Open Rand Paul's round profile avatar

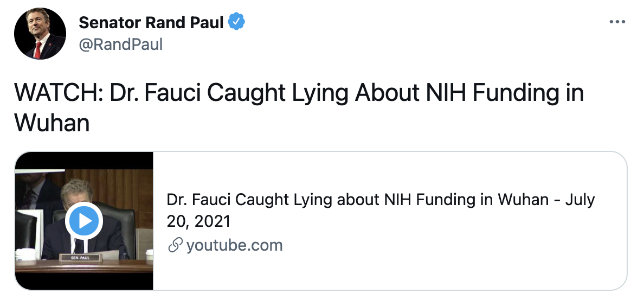click(x=40, y=34)
